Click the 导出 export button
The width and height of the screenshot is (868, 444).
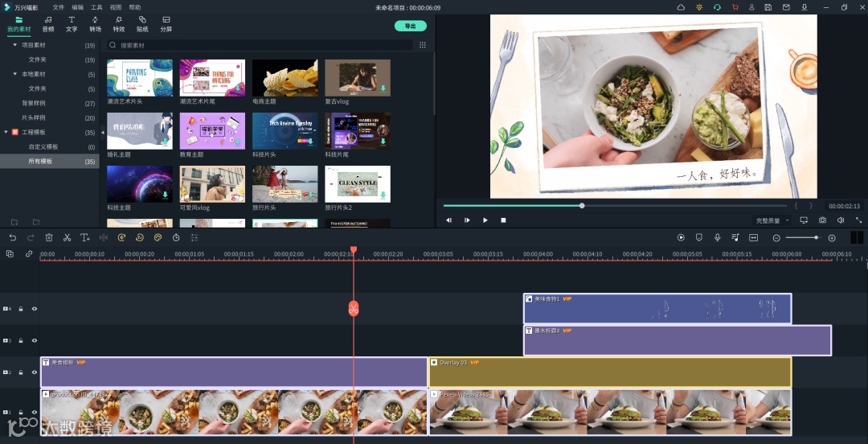pos(410,26)
